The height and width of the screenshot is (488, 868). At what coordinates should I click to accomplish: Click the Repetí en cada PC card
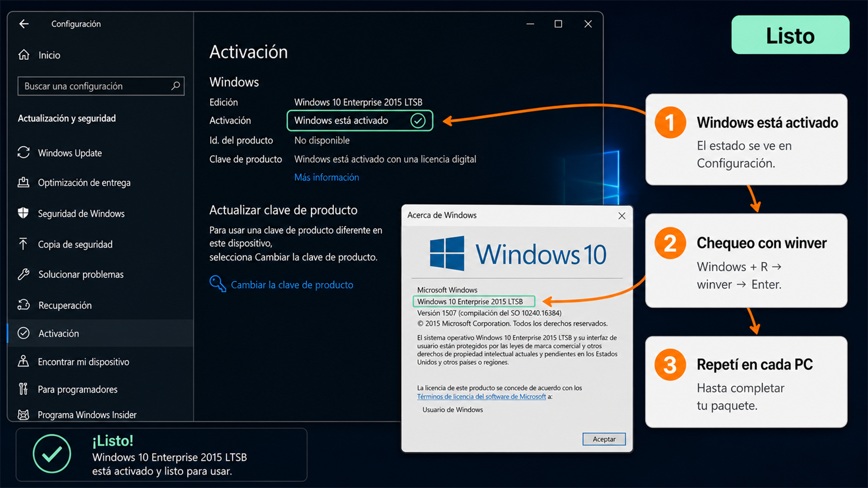[x=746, y=382]
